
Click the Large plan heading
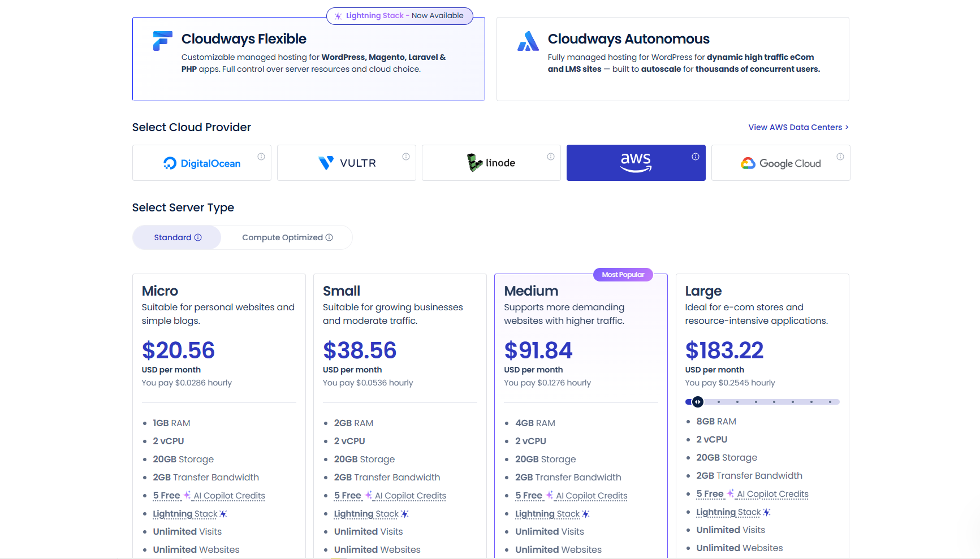pos(703,291)
